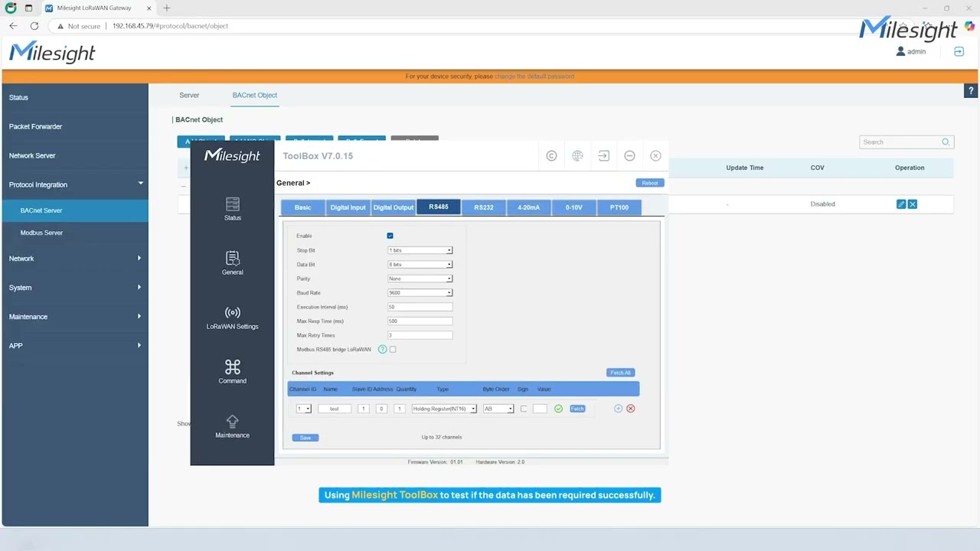This screenshot has height=551, width=980.
Task: Open the Data Bit dropdown
Action: pos(420,265)
